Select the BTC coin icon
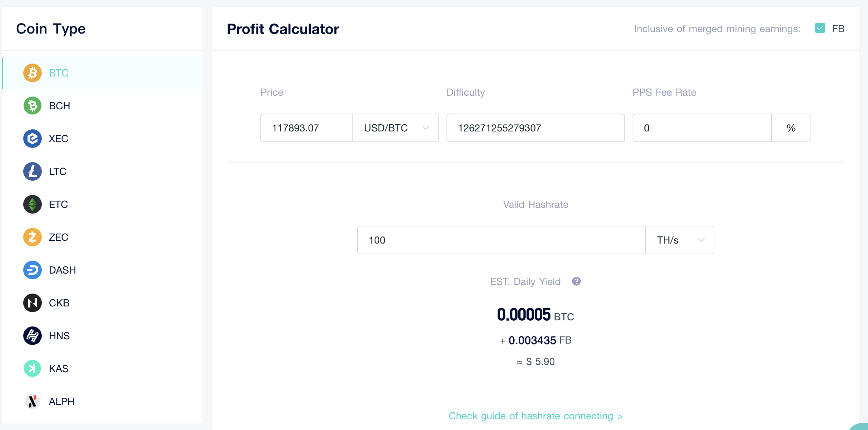This screenshot has width=868, height=430. tap(32, 72)
